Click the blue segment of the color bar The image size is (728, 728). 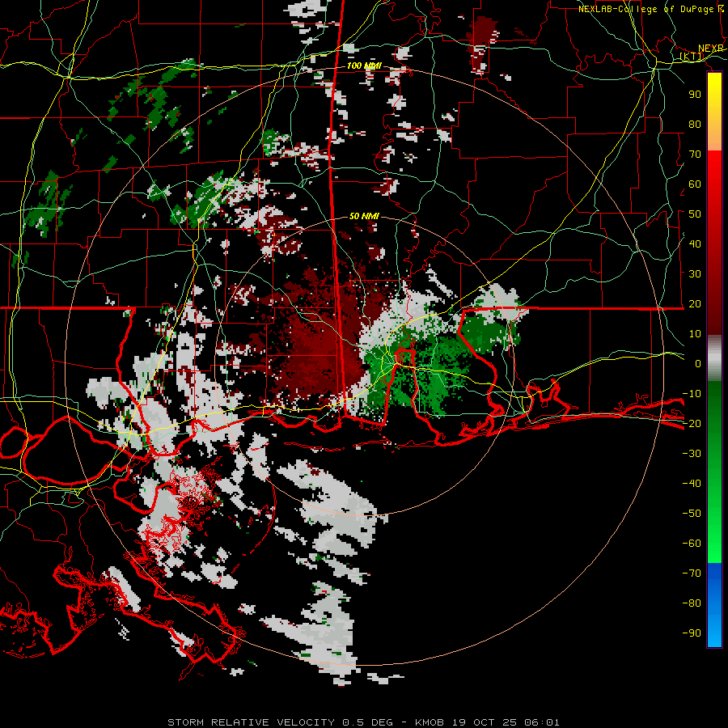714,605
